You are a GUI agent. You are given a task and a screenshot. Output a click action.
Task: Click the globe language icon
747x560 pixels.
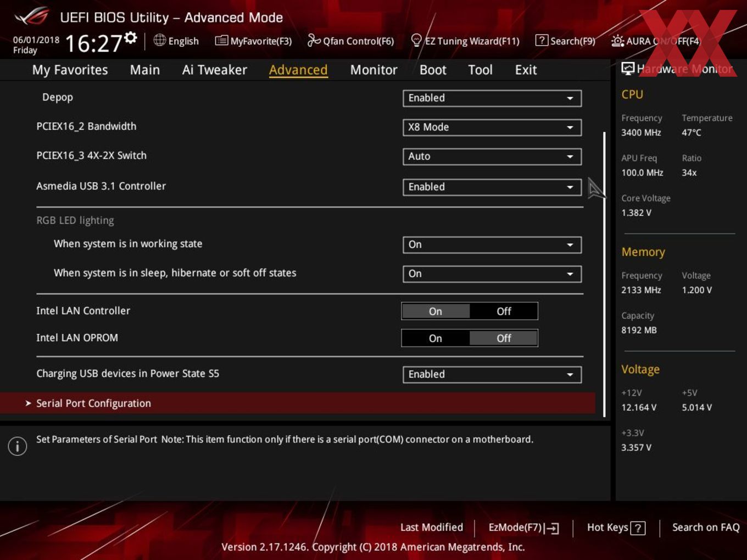tap(159, 40)
